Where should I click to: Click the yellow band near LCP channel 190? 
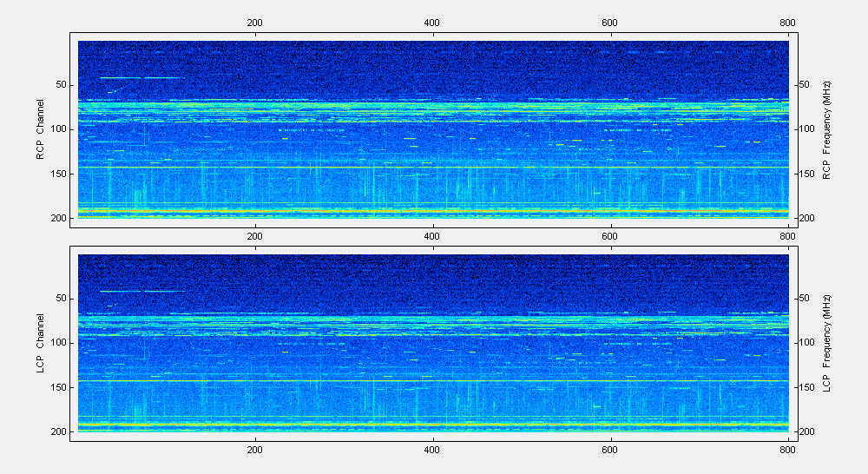(433, 425)
